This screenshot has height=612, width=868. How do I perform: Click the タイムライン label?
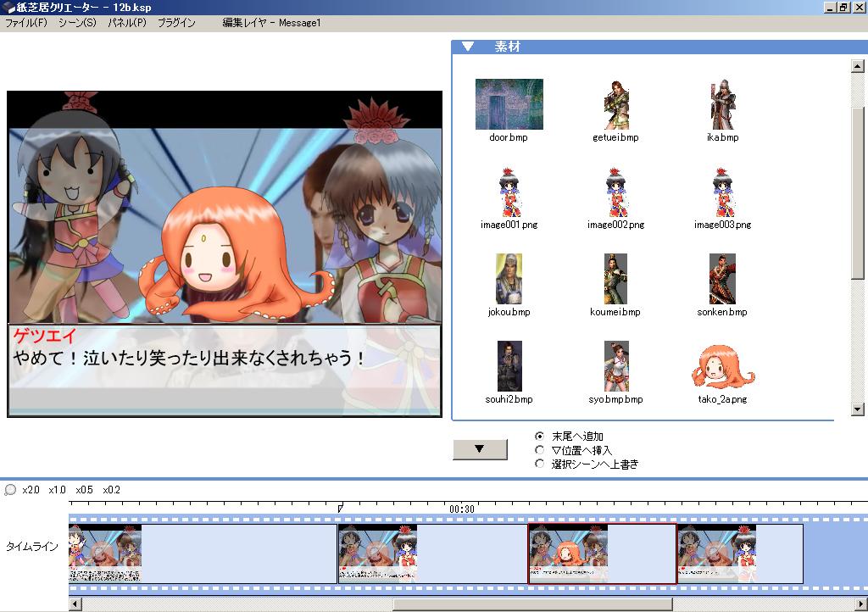[32, 547]
